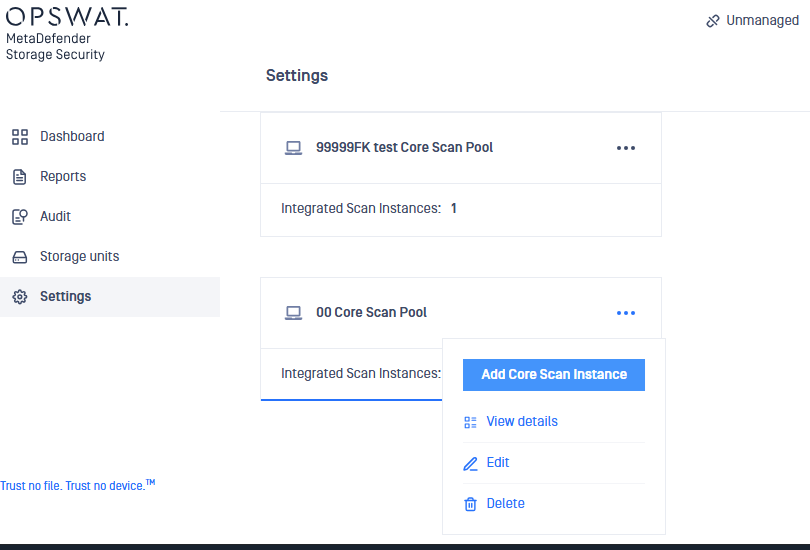Click the 00 Core Scan Pool computer icon
810x550 pixels.
[293, 313]
